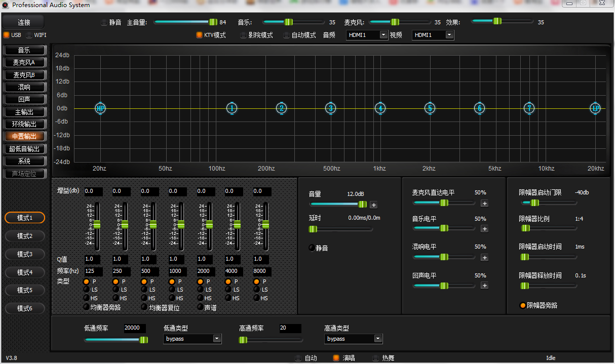Load preset 模式4
Screen dimensions: 615x364
pos(25,272)
